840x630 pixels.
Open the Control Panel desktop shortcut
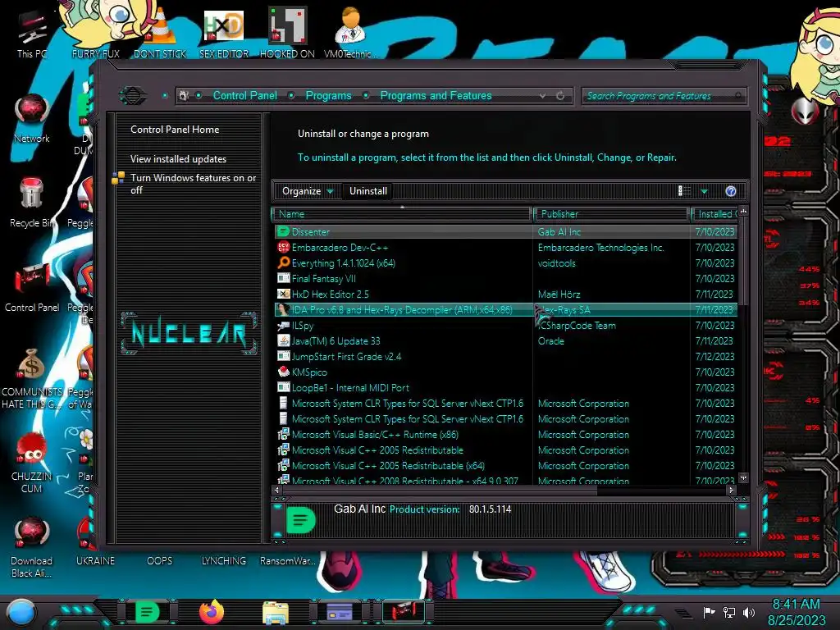[x=32, y=286]
